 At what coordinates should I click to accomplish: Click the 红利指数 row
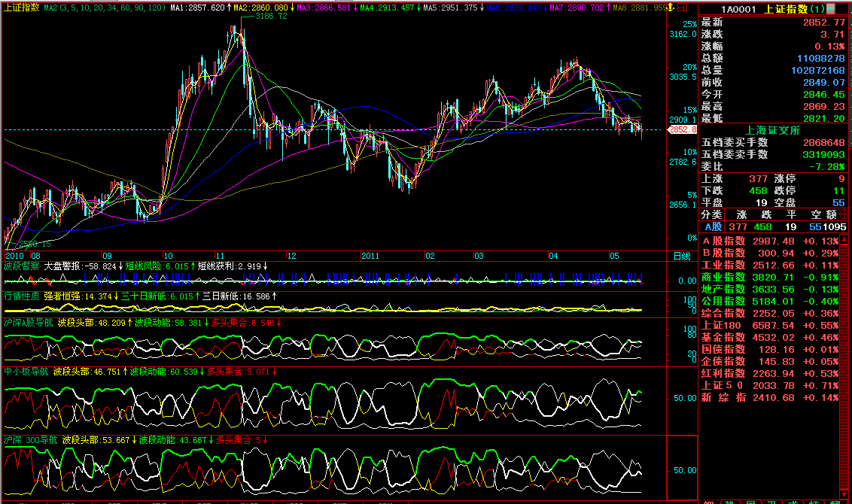point(723,373)
